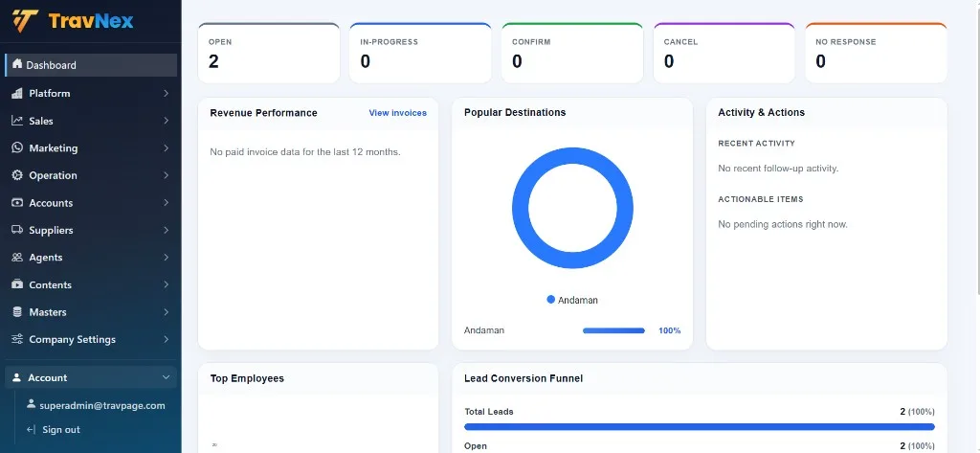Open the Marketing menu item
This screenshot has height=453, width=980.
tap(91, 147)
